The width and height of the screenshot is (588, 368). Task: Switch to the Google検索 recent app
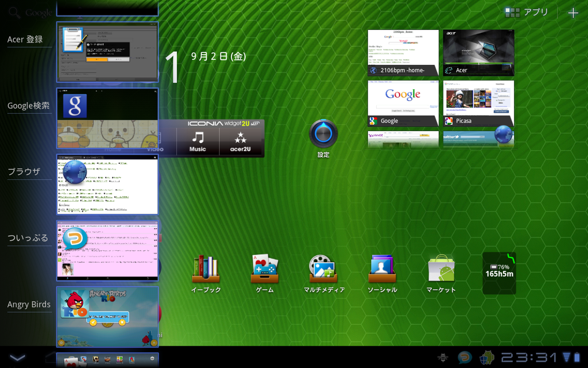click(107, 118)
